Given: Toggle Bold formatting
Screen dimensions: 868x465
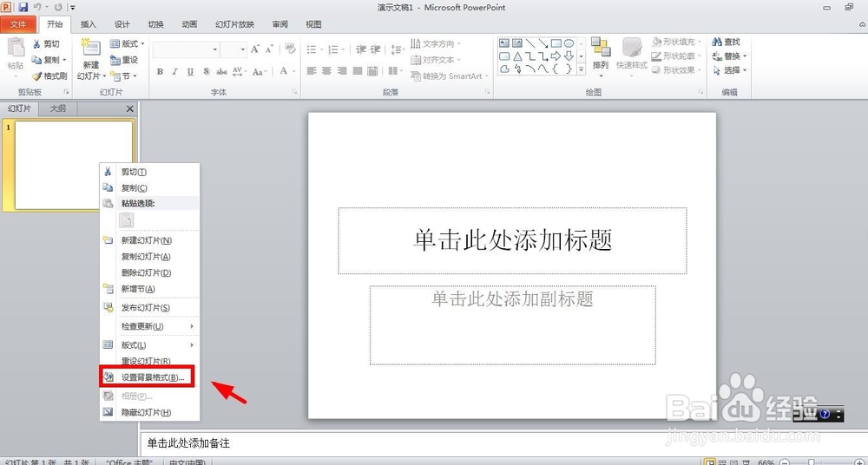Looking at the screenshot, I should (x=160, y=71).
